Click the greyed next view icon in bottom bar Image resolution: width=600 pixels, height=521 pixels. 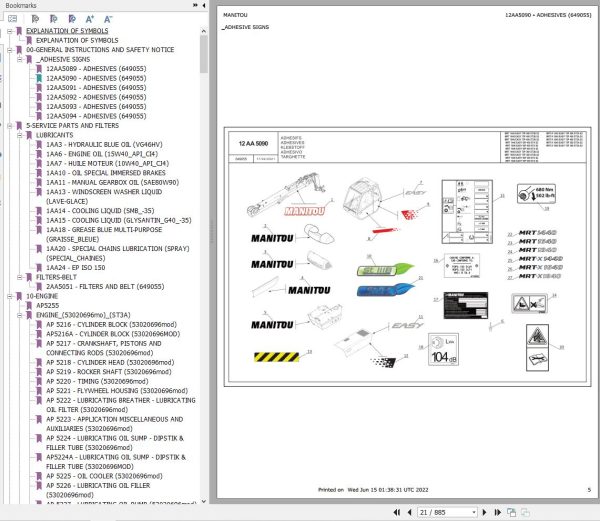[x=525, y=512]
